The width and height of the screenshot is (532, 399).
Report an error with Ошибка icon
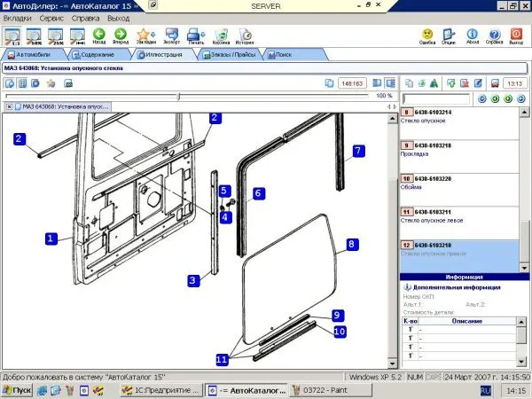point(427,35)
